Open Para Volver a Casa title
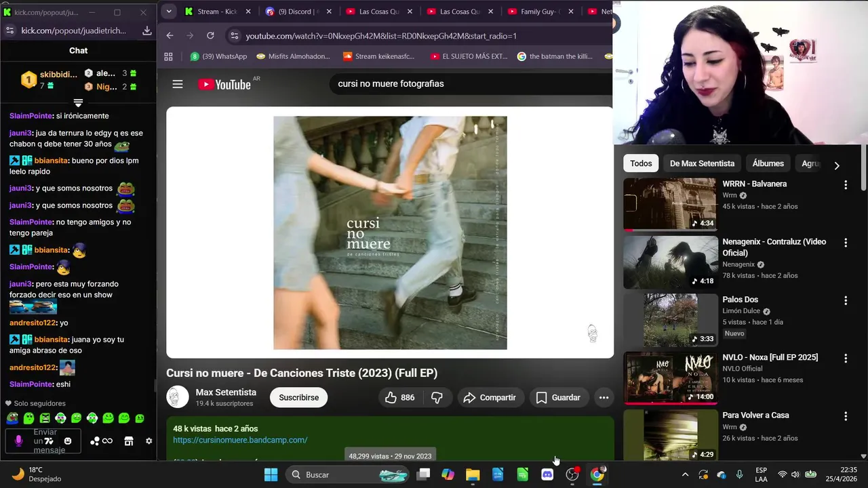 [x=755, y=415]
